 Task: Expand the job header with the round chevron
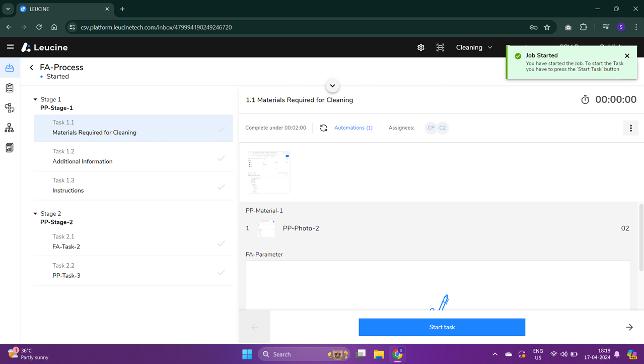[332, 86]
